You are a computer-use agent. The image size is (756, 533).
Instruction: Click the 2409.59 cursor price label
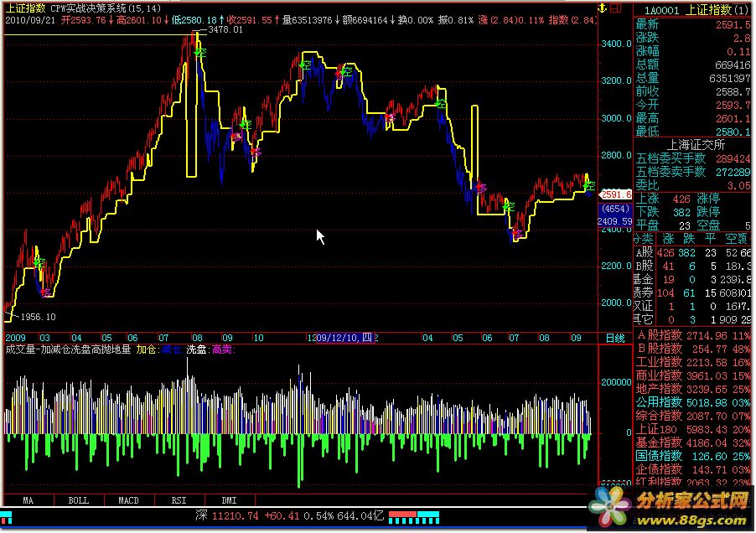[614, 221]
